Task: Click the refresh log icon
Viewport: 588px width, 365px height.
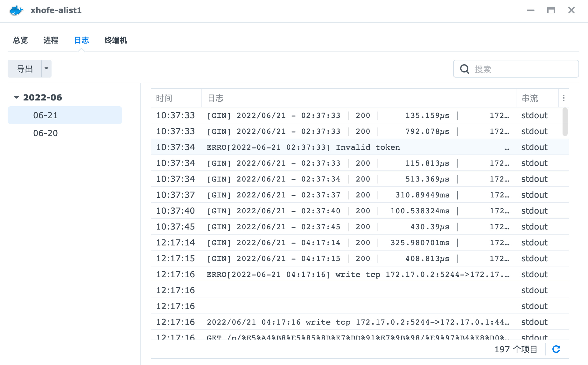Action: [556, 349]
